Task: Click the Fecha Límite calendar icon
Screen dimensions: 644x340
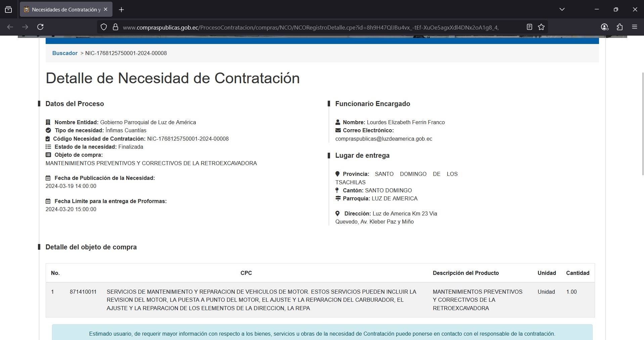Action: click(48, 201)
